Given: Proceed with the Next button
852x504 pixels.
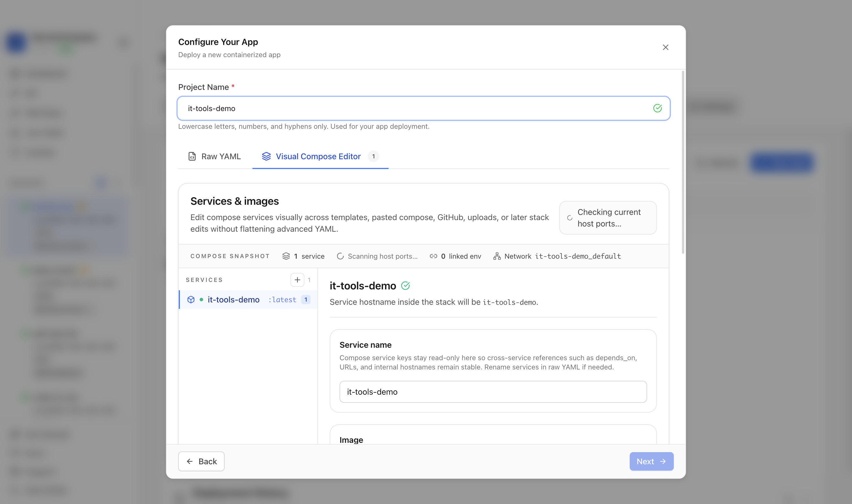Looking at the screenshot, I should tap(651, 461).
